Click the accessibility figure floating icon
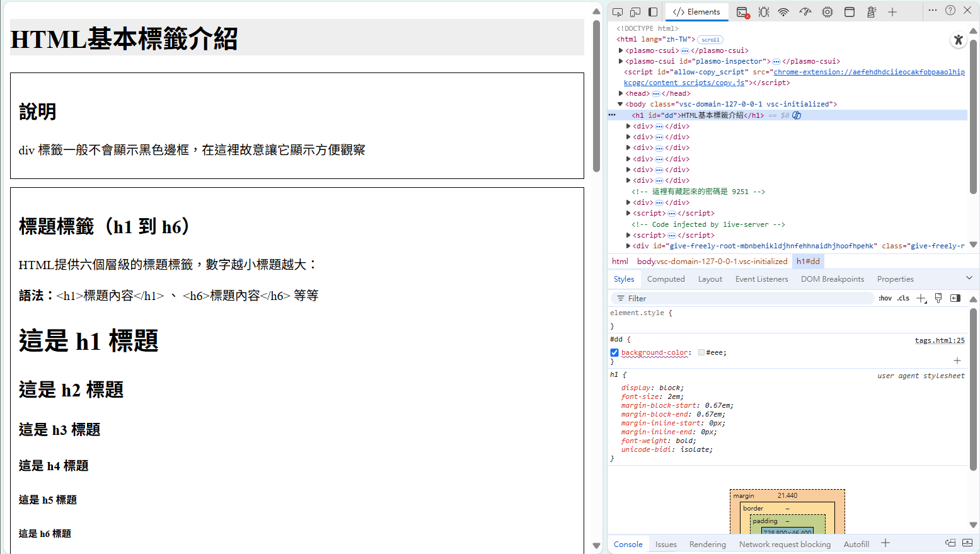The width and height of the screenshot is (980, 554). click(959, 40)
